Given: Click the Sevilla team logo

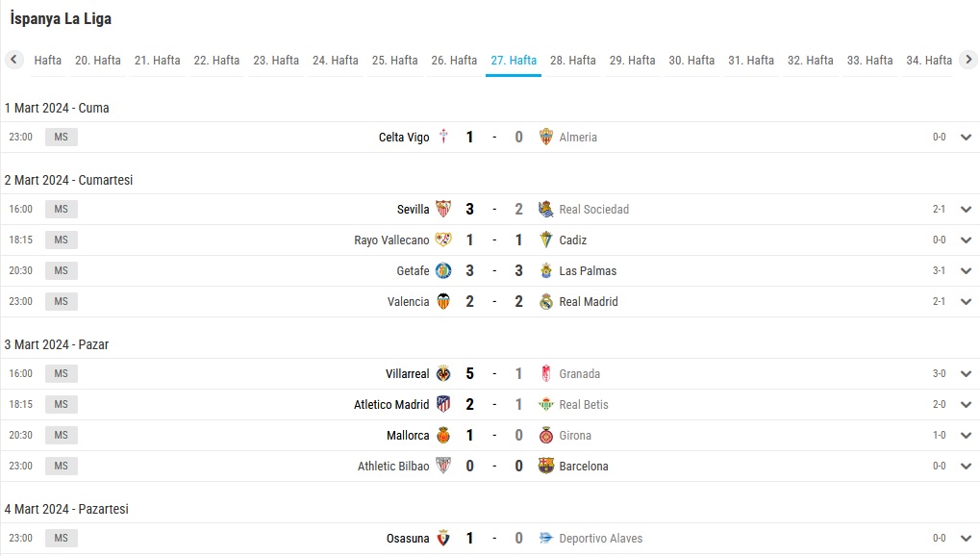Looking at the screenshot, I should [443, 209].
